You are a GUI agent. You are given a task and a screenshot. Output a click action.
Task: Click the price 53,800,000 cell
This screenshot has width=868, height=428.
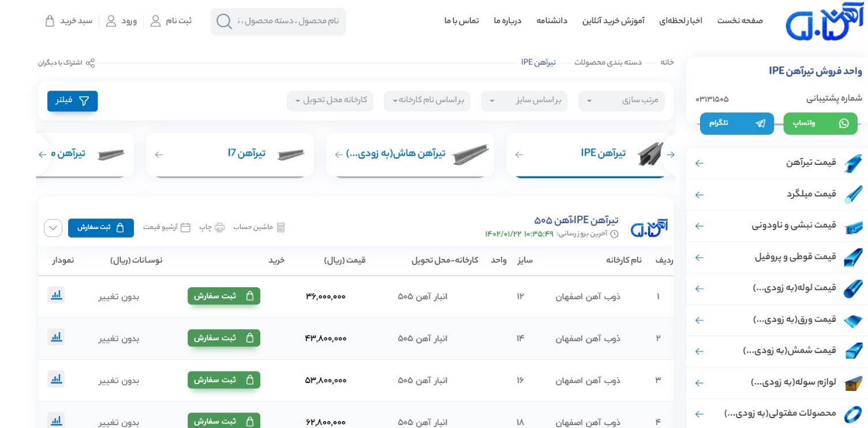point(325,381)
